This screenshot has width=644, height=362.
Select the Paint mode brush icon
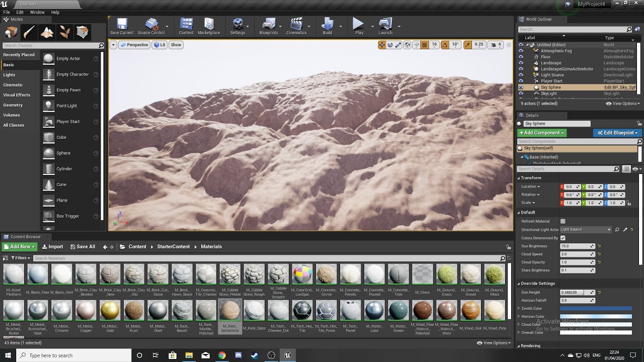pyautogui.click(x=29, y=32)
